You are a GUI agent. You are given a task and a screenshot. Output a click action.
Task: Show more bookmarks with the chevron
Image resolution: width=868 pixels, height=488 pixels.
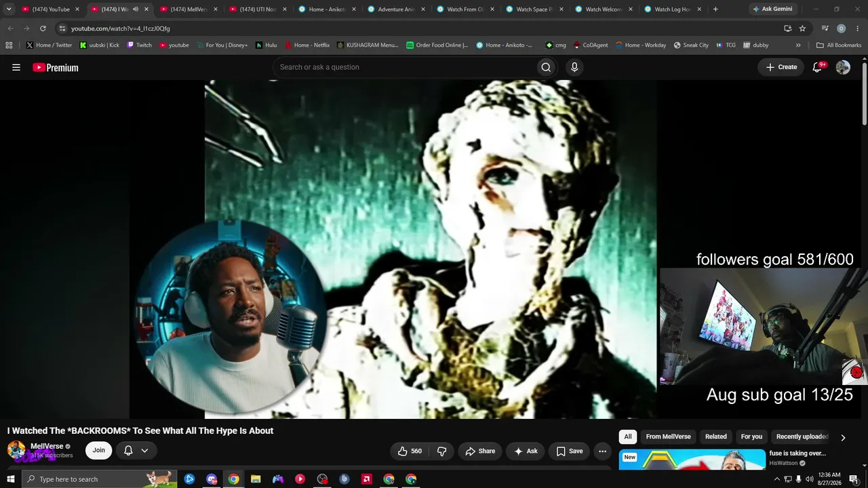point(798,45)
